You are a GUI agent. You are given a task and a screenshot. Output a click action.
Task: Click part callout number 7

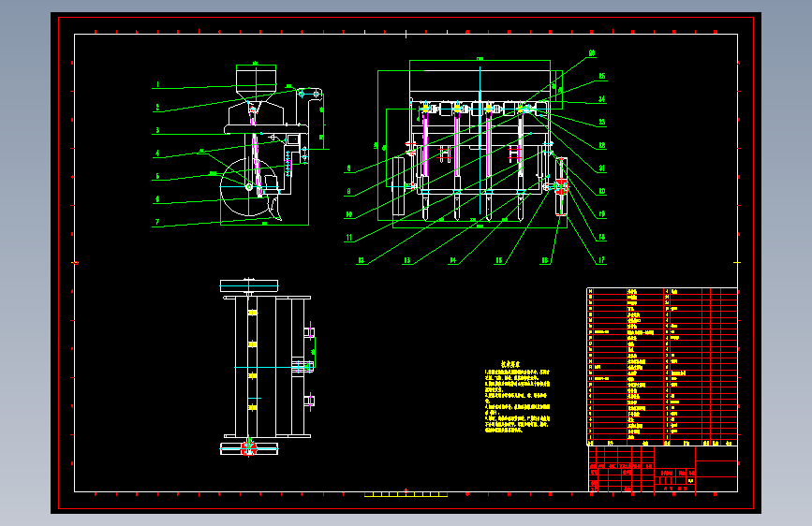click(157, 222)
